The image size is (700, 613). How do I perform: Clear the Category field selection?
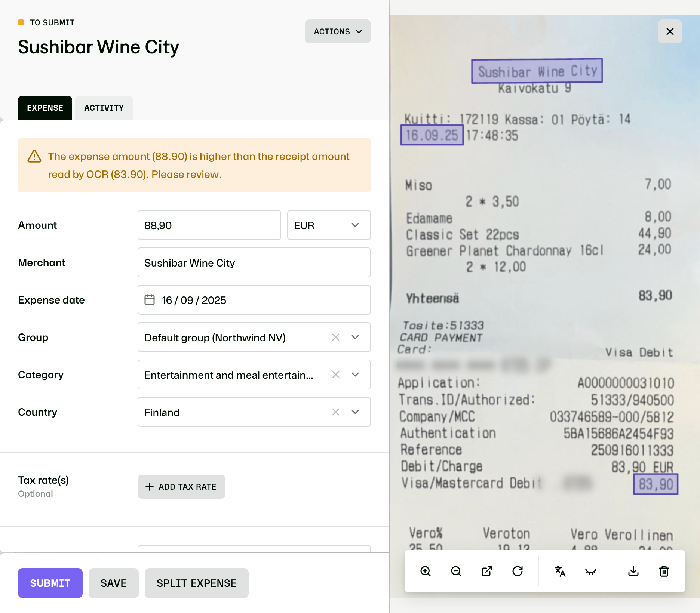click(x=336, y=375)
